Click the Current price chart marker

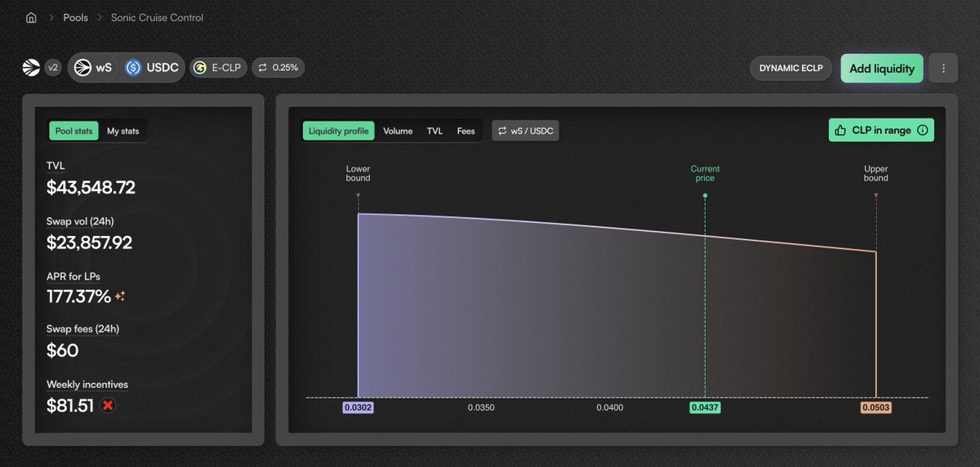click(x=705, y=174)
